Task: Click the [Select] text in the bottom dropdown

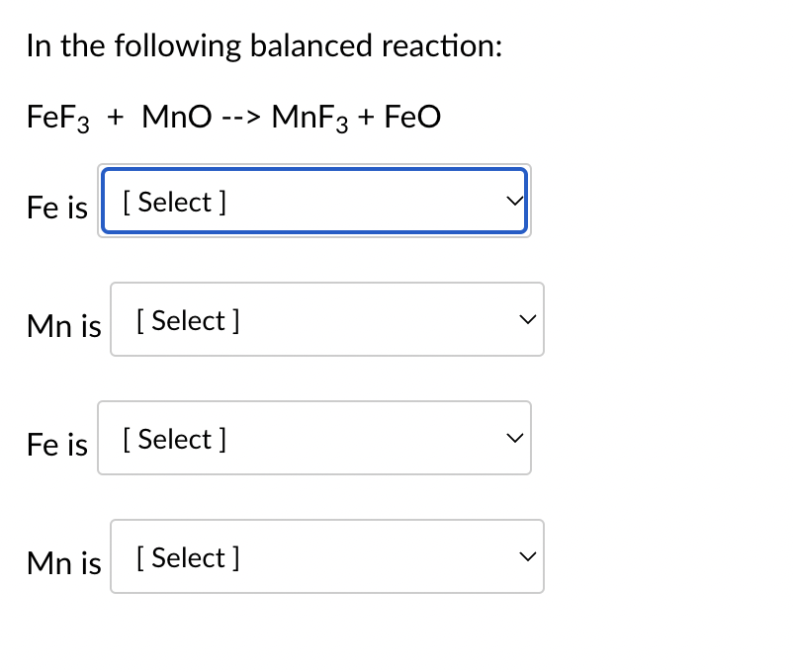Action: coord(187,556)
